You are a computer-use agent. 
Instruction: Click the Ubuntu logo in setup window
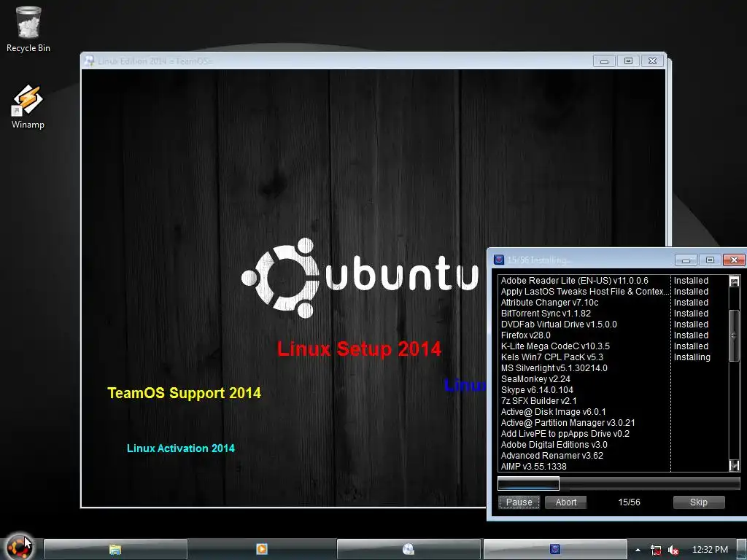point(360,278)
